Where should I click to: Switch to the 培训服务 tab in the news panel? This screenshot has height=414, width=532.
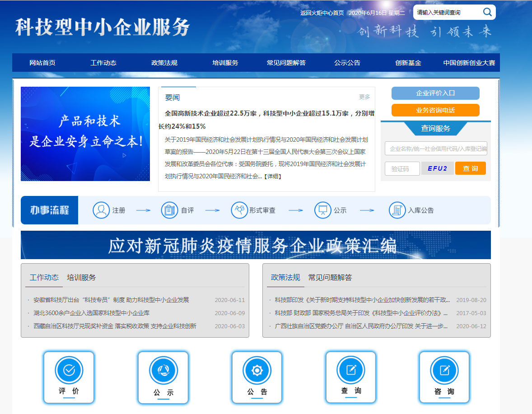pos(82,278)
